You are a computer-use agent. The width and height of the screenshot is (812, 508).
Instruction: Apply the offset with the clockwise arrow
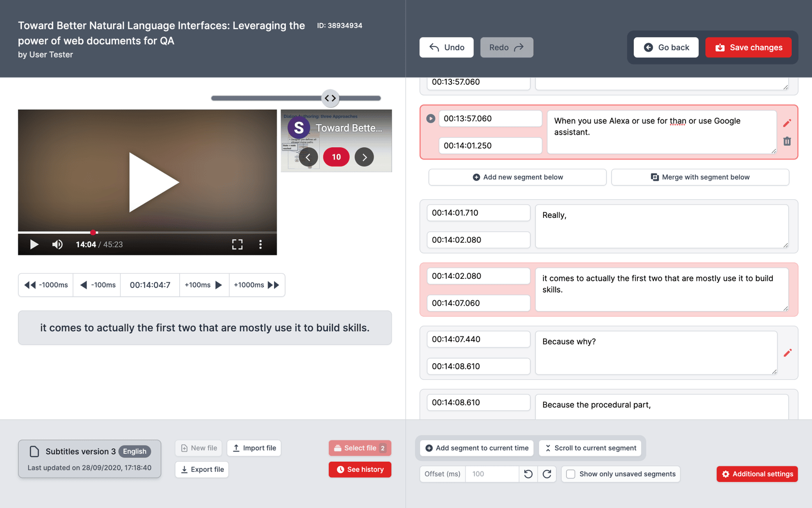tap(548, 474)
